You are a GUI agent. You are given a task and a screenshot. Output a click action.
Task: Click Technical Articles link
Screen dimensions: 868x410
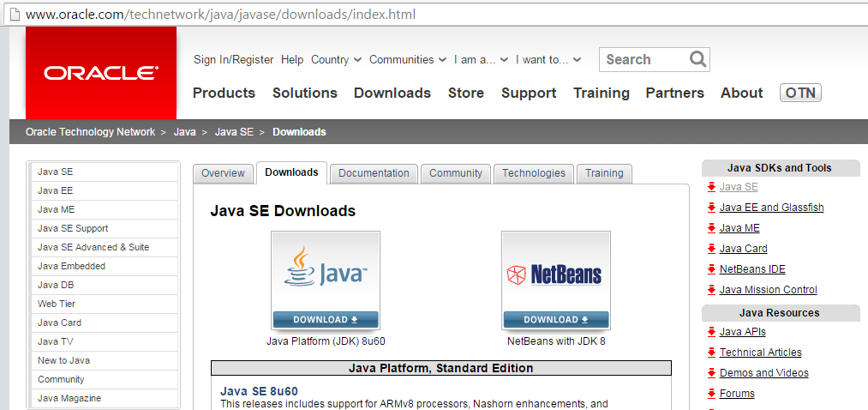761,353
